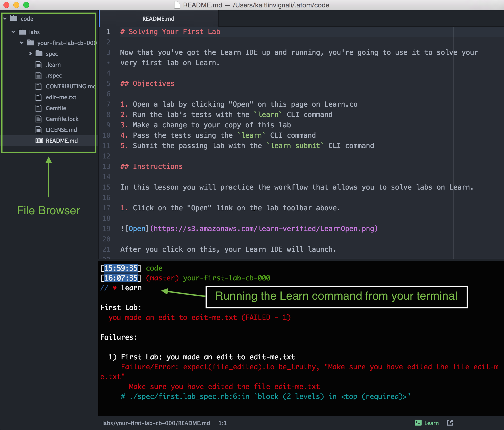Click the Learn terminal icon in status bar
The image size is (504, 430).
[418, 423]
